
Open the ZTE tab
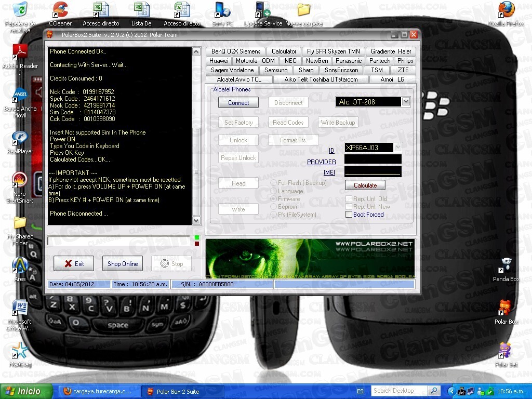point(403,70)
